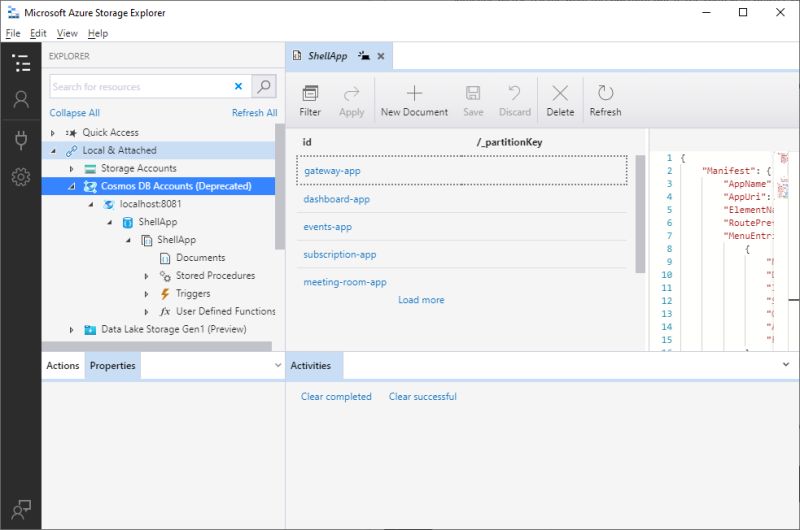This screenshot has width=800, height=530.
Task: Click the pin icon on ShellApp tab
Action: (x=364, y=56)
